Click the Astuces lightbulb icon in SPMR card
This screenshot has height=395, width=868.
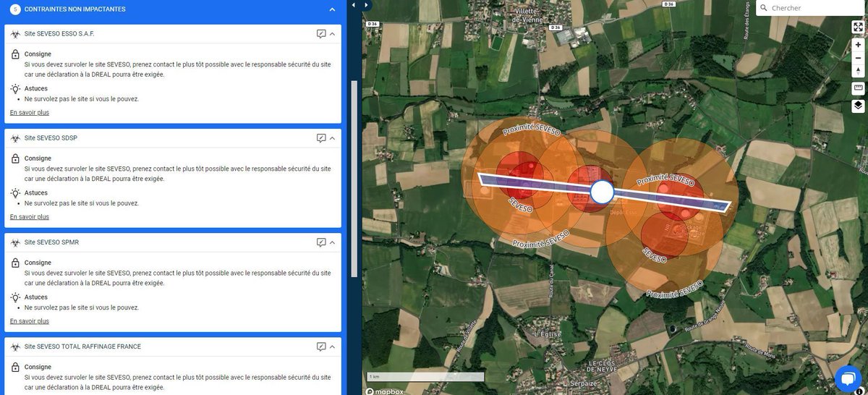15,297
